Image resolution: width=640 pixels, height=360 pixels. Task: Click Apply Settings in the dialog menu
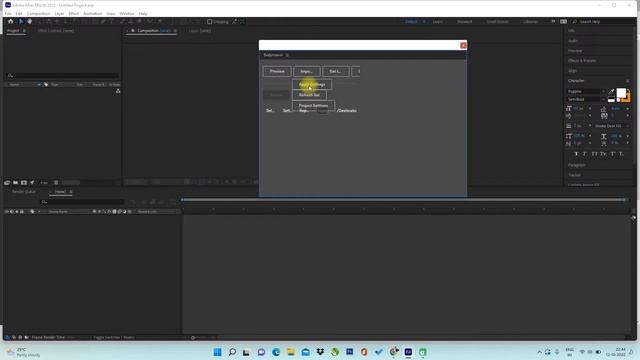click(312, 84)
